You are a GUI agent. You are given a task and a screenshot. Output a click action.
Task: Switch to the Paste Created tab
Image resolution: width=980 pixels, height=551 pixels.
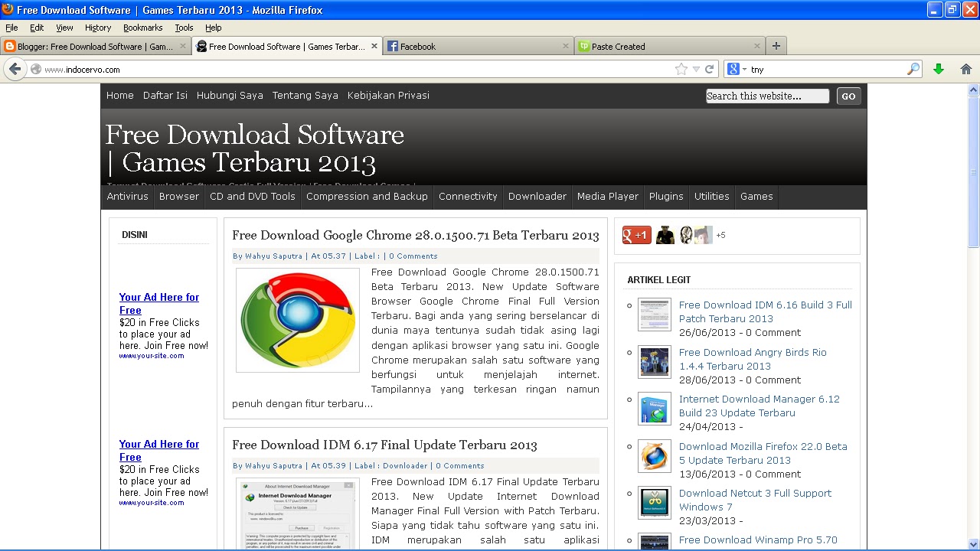point(670,46)
